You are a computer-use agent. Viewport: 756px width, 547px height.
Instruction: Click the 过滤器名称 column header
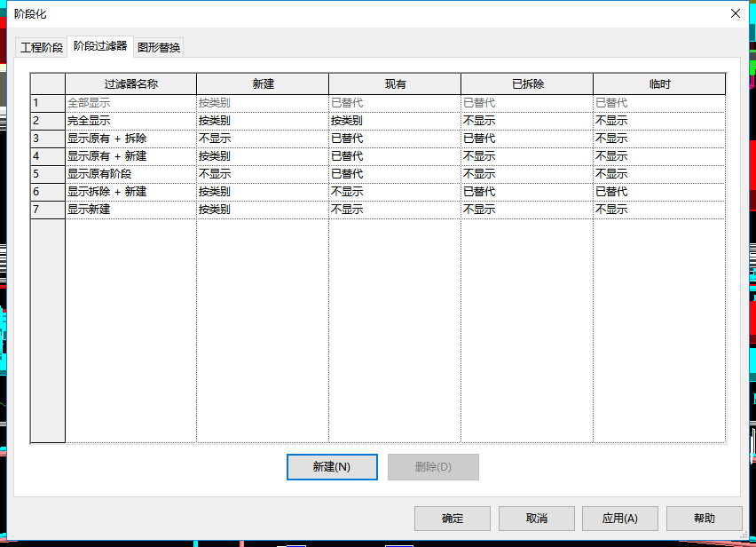pos(130,84)
